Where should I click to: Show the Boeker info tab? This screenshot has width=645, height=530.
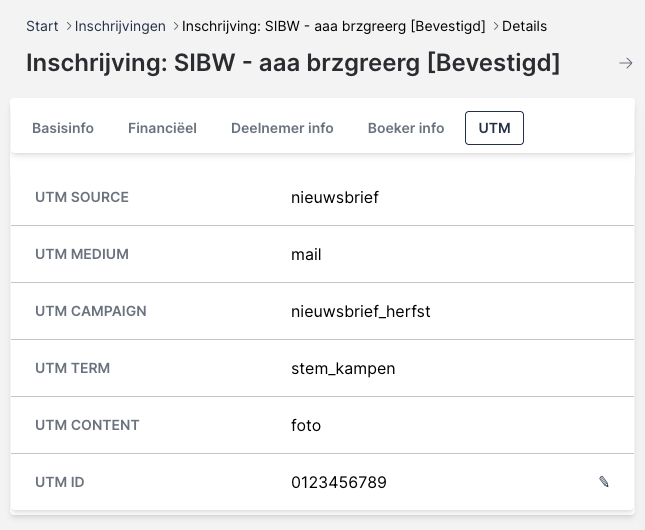coord(406,128)
